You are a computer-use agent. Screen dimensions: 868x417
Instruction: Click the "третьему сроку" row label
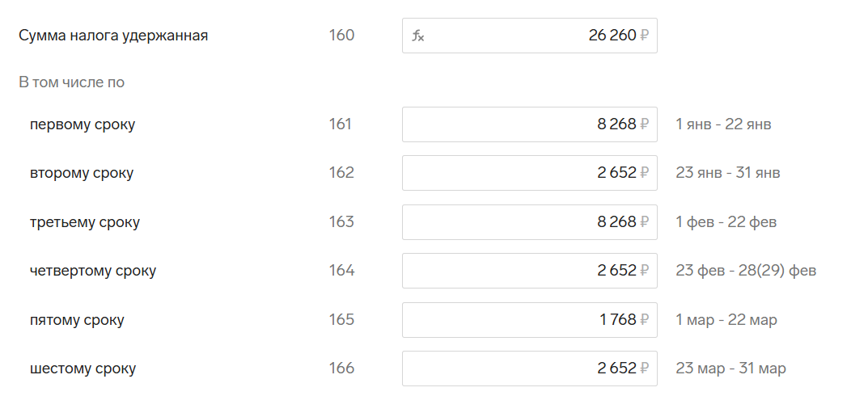pyautogui.click(x=85, y=222)
